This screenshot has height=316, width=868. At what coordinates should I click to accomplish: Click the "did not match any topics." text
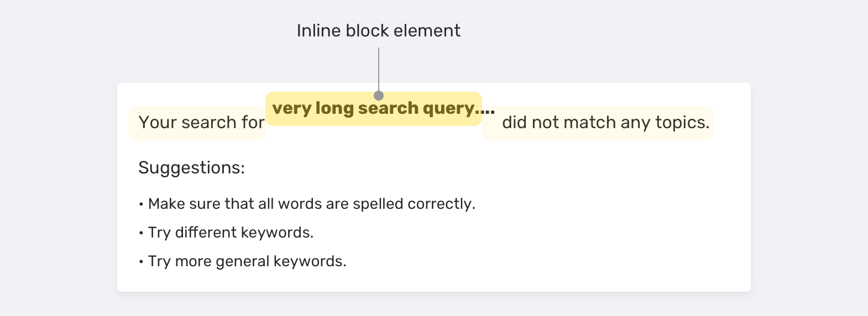click(605, 123)
